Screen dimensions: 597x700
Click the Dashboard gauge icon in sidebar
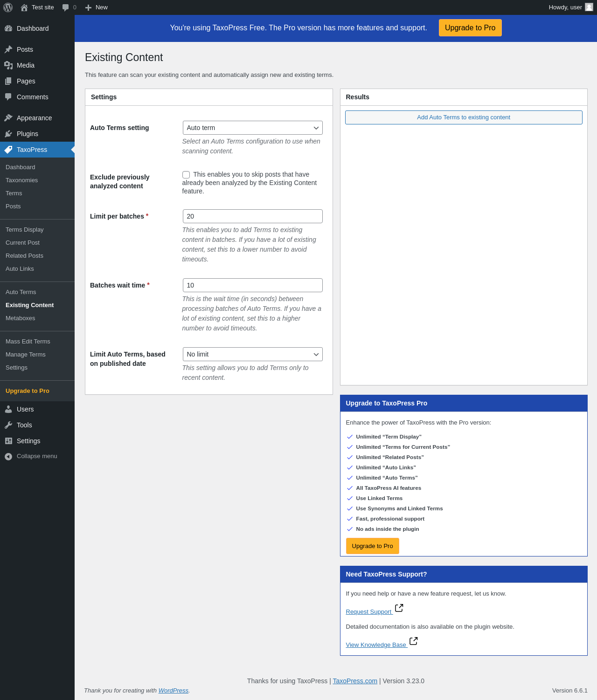pyautogui.click(x=8, y=28)
